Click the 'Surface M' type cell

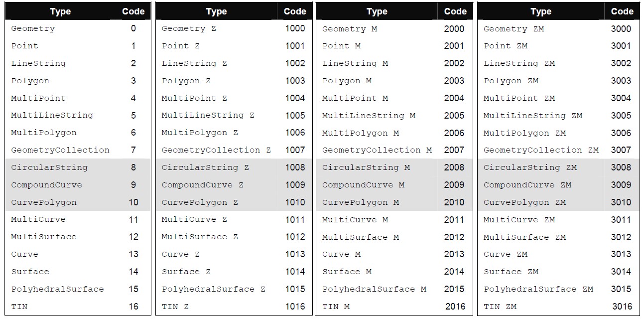click(x=347, y=272)
